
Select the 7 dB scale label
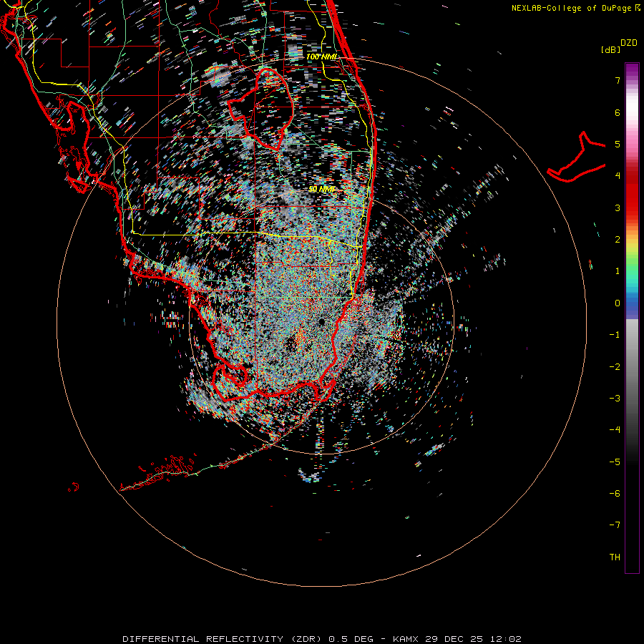618,80
